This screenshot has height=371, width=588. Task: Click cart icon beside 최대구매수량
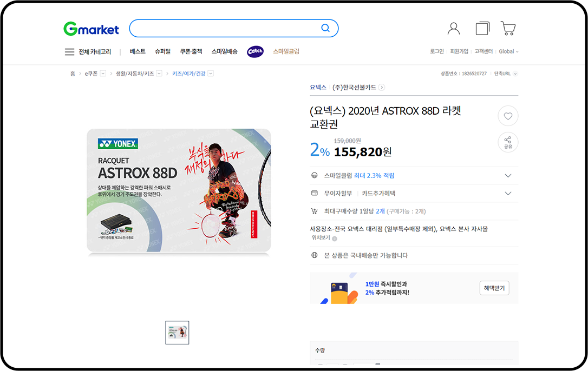point(315,211)
